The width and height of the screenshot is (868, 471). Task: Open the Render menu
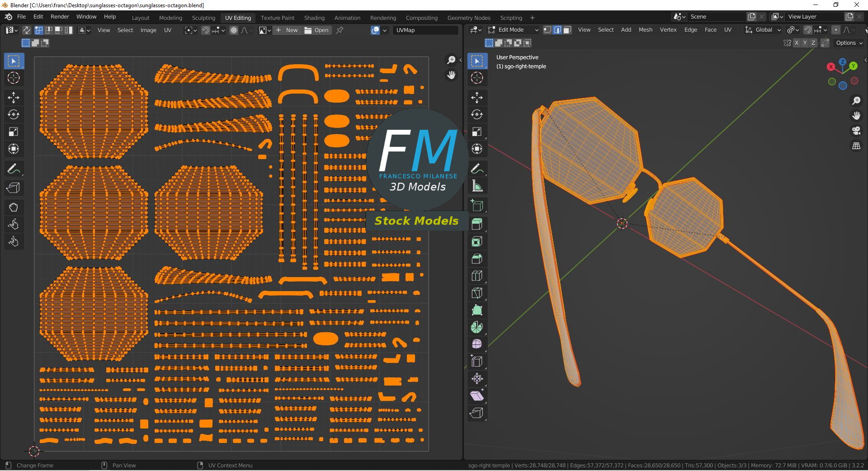point(60,17)
